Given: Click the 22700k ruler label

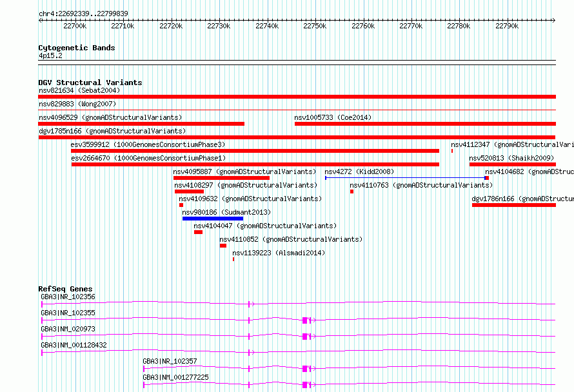Looking at the screenshot, I should 75,26.
